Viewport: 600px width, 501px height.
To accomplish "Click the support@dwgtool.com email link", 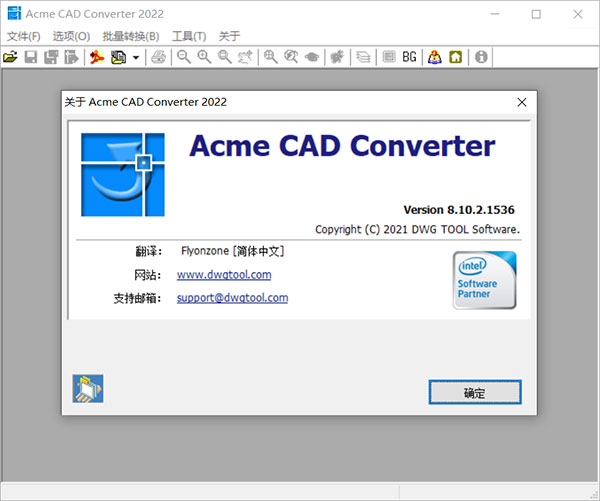I will (232, 298).
